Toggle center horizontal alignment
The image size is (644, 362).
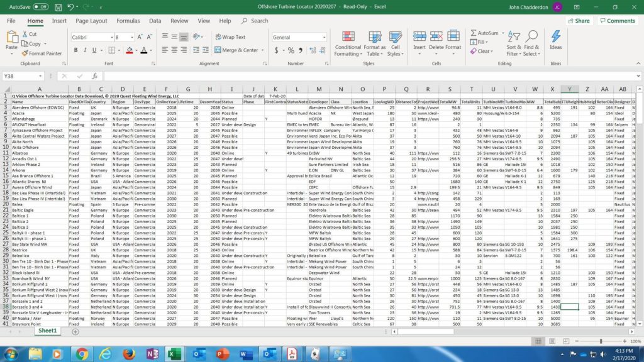tap(174, 50)
